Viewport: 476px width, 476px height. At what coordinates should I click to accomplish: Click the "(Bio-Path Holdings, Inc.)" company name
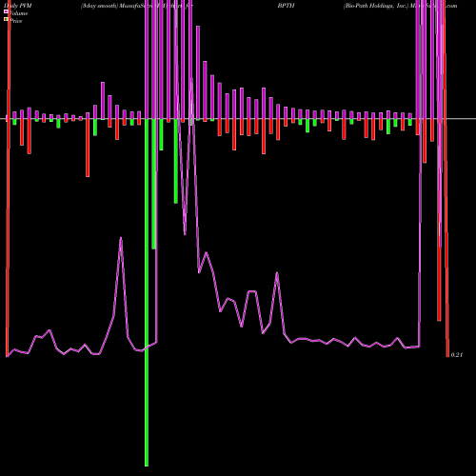point(376,6)
